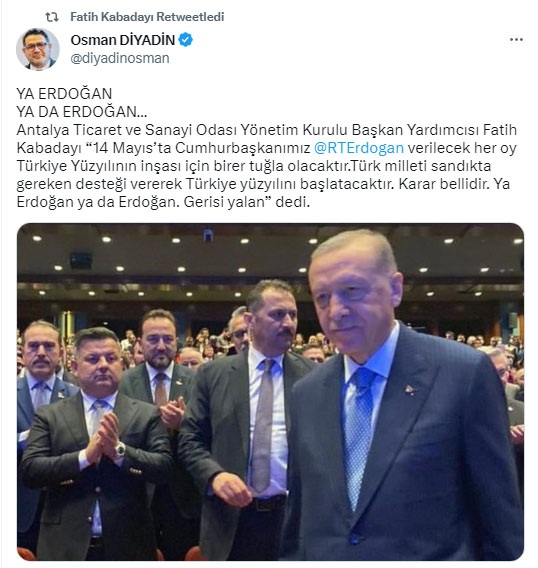Open Osman DİYADİN's profile avatar
The width and height of the screenshot is (538, 568).
(38, 49)
